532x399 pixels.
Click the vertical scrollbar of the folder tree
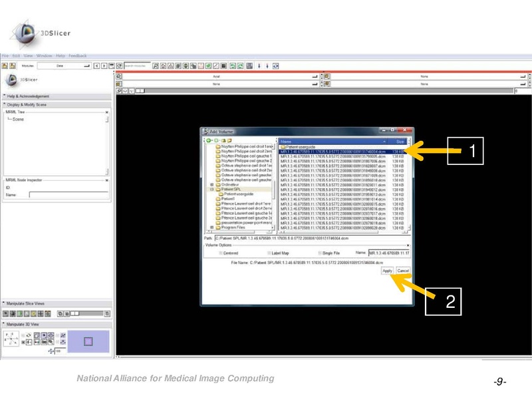tap(274, 188)
